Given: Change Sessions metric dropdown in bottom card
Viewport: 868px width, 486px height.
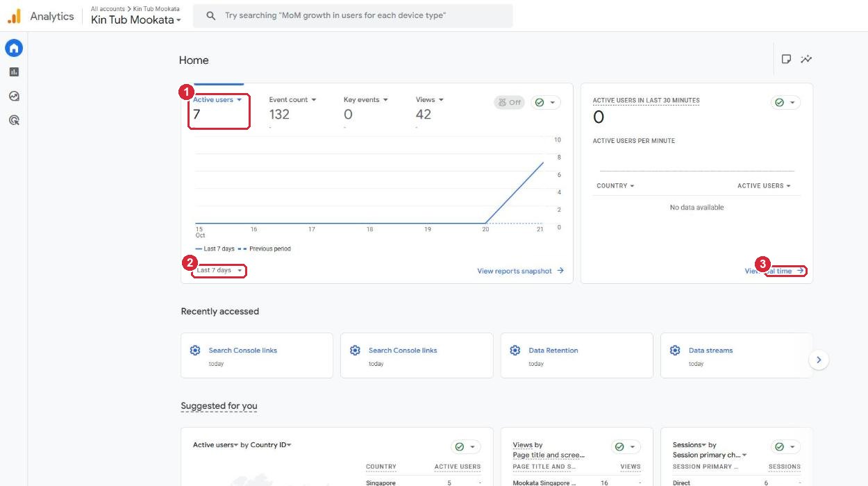Looking at the screenshot, I should tap(690, 445).
